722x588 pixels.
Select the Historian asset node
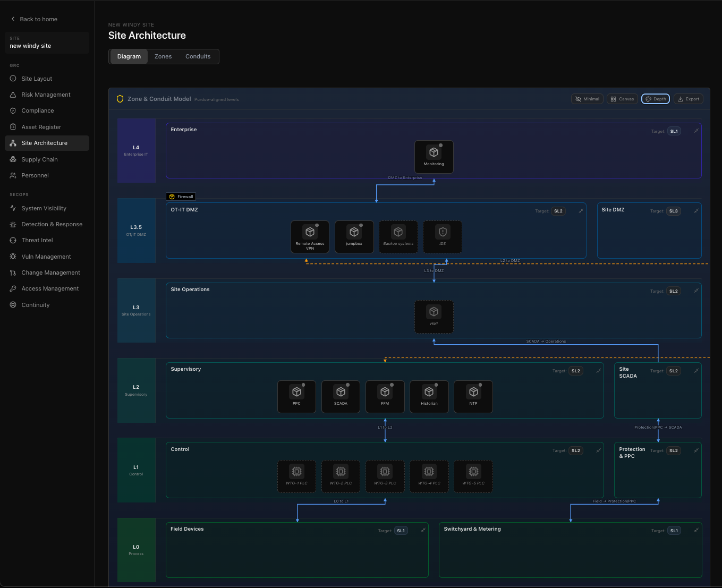[x=429, y=397]
